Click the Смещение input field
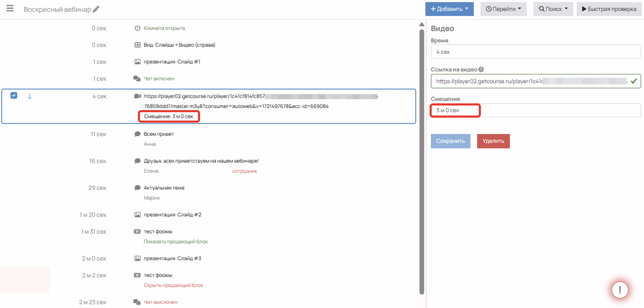644x308 pixels. [536, 110]
